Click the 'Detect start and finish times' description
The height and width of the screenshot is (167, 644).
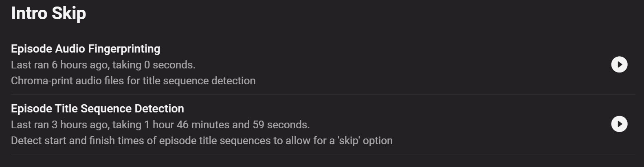pos(202,141)
